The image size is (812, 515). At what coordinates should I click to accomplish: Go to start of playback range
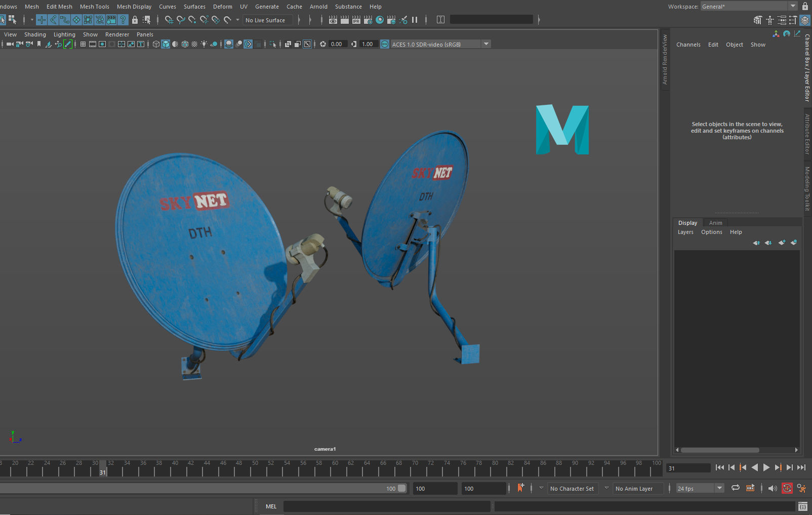pyautogui.click(x=720, y=467)
